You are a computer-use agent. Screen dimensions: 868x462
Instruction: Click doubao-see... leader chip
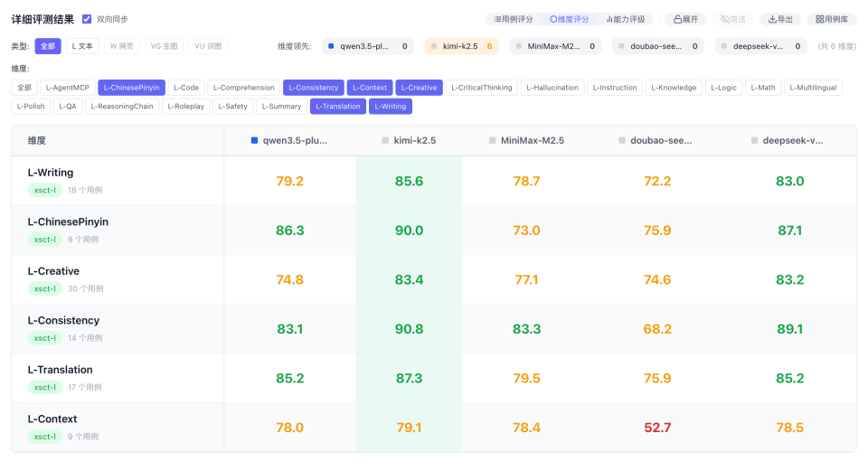coord(657,46)
